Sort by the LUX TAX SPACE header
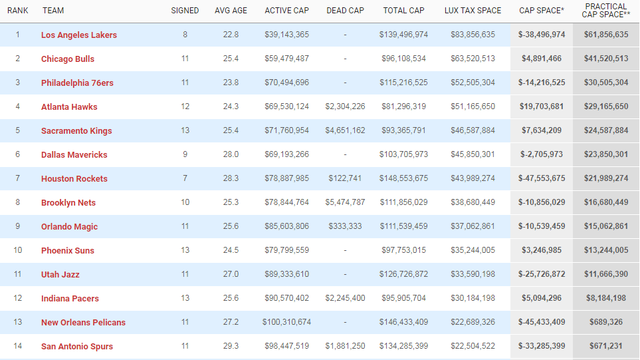 point(473,11)
